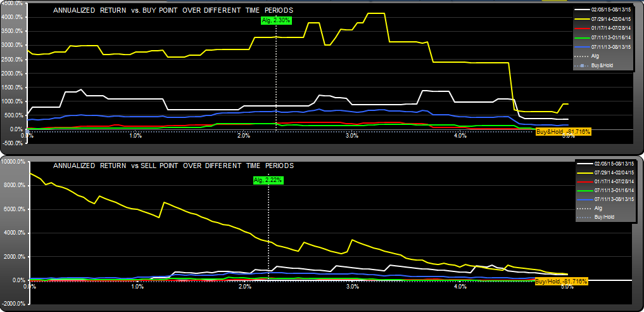Click the green Alg 2.39% marker label
The height and width of the screenshot is (312, 644).
pyautogui.click(x=276, y=20)
